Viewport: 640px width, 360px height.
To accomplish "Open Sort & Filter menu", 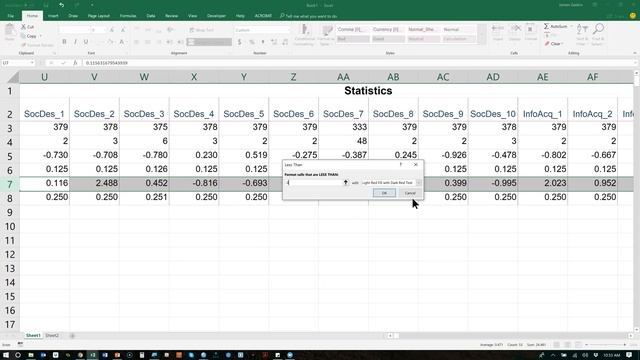I will point(582,34).
